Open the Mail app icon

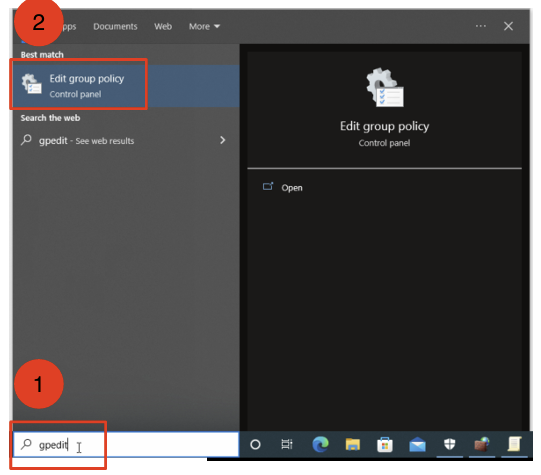coord(417,444)
